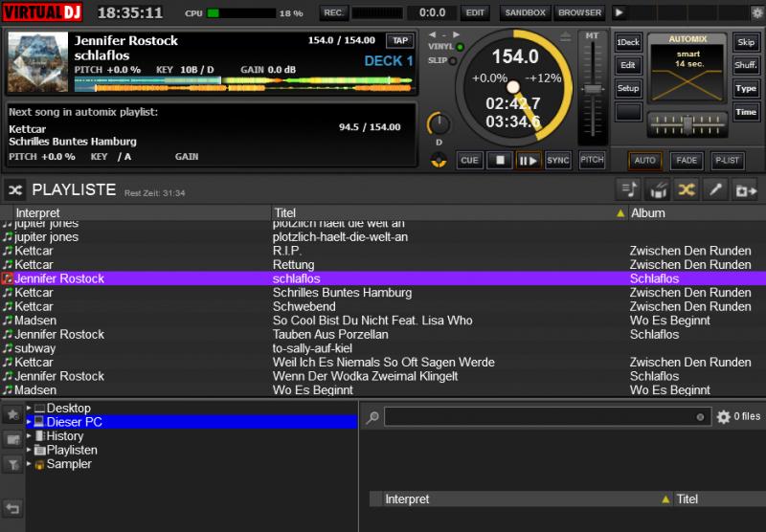Toggle the SYNC button
766x532 pixels.
[558, 161]
